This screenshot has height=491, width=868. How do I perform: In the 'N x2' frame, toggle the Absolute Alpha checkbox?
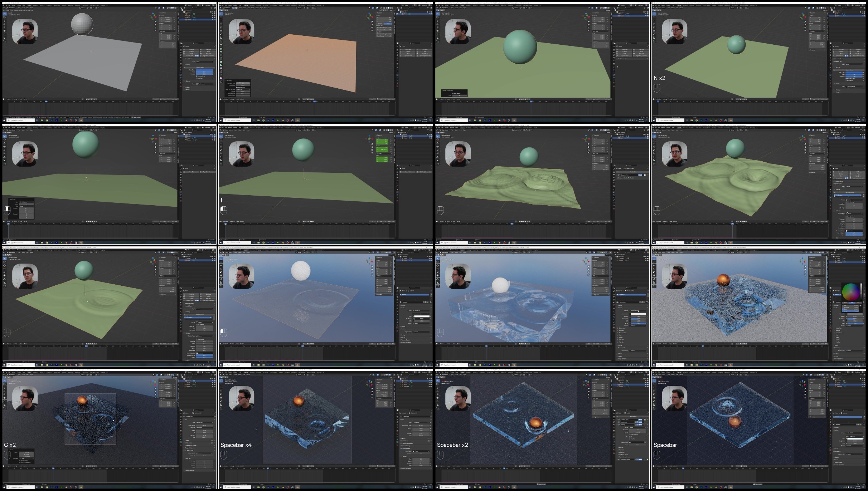pos(846,79)
